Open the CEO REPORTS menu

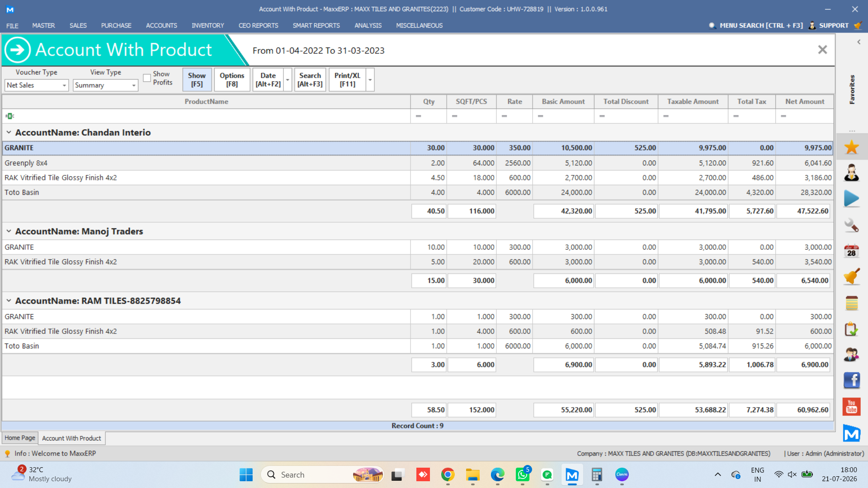coord(259,26)
